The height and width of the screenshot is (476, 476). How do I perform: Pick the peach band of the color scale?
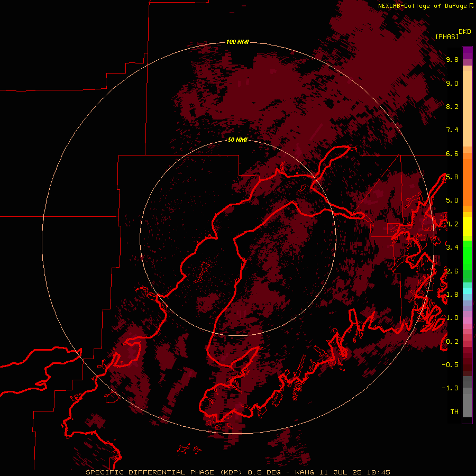coord(467,109)
